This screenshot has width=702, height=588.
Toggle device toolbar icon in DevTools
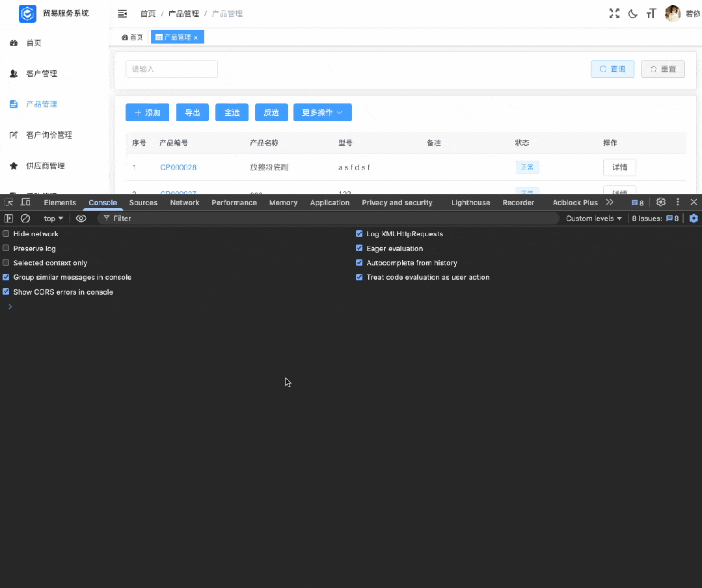tap(25, 202)
